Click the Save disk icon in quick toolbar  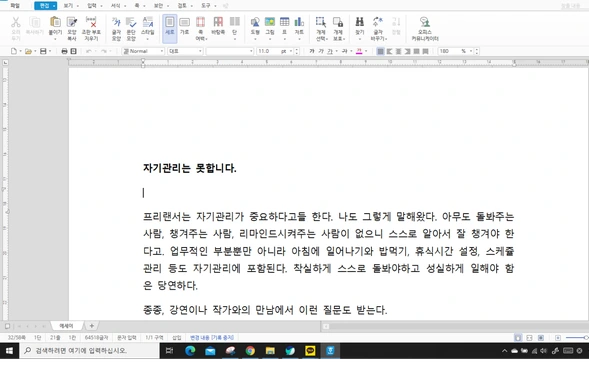(43, 51)
